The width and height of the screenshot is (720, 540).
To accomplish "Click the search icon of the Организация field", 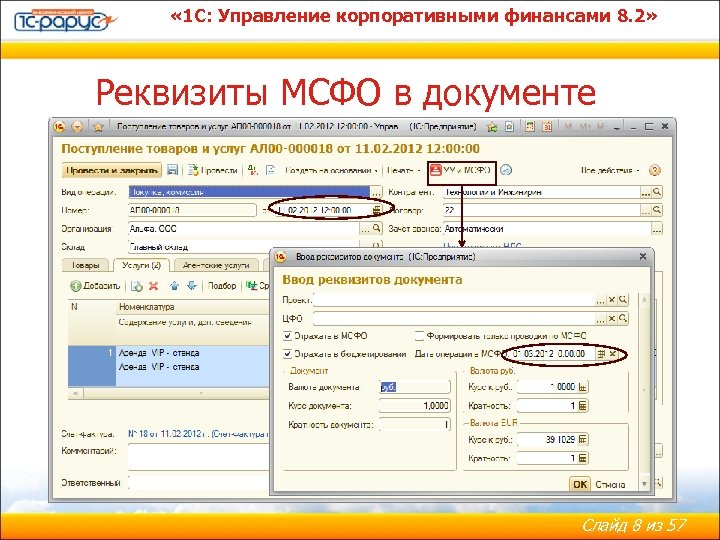I will pyautogui.click(x=377, y=228).
